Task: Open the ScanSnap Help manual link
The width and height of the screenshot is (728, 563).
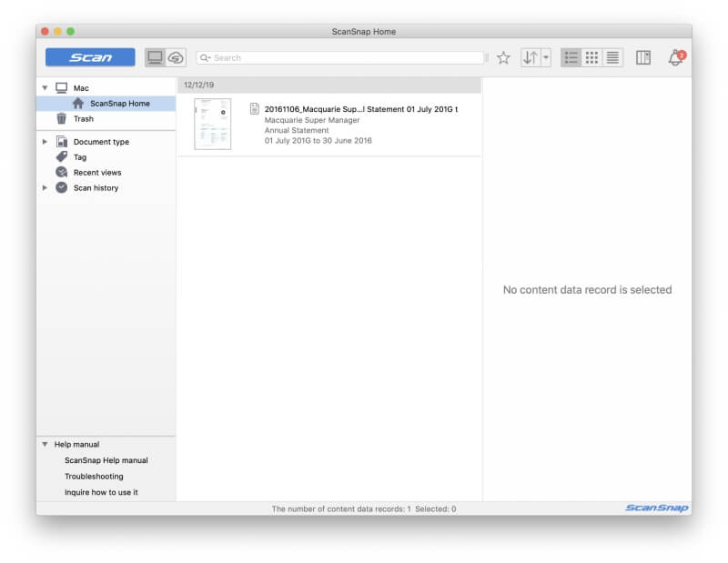Action: coord(106,460)
